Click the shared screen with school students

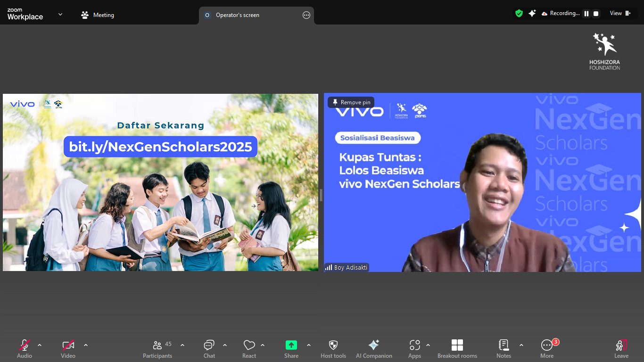160,182
